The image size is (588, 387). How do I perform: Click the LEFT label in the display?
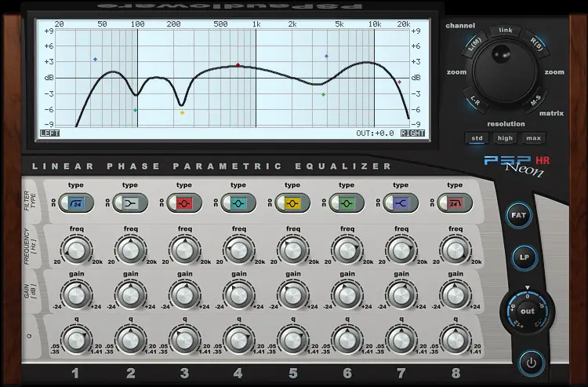pos(49,133)
